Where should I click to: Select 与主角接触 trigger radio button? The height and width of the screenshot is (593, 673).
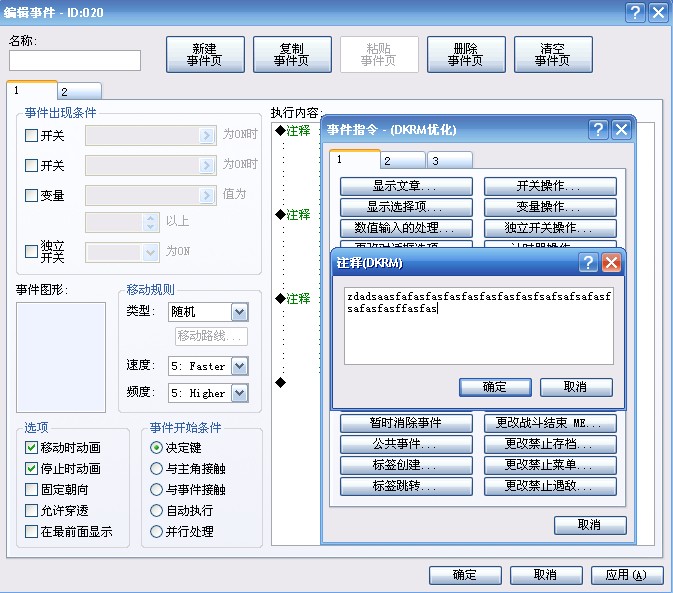pyautogui.click(x=156, y=468)
